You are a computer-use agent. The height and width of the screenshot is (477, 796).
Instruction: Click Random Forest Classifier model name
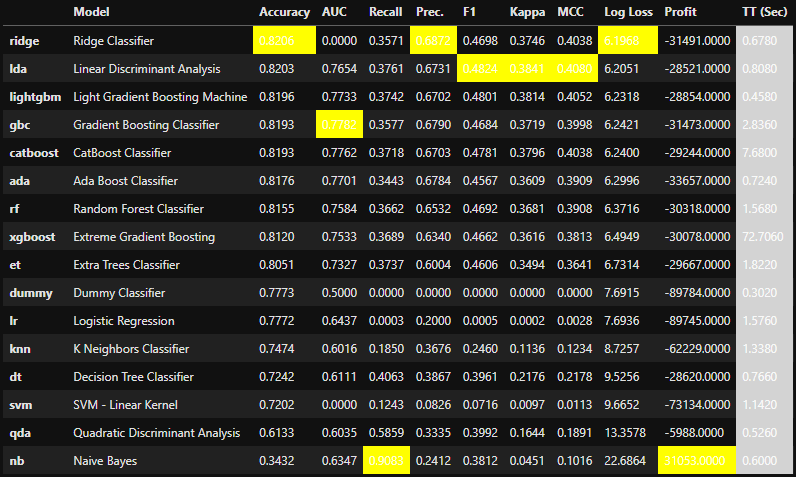[138, 209]
